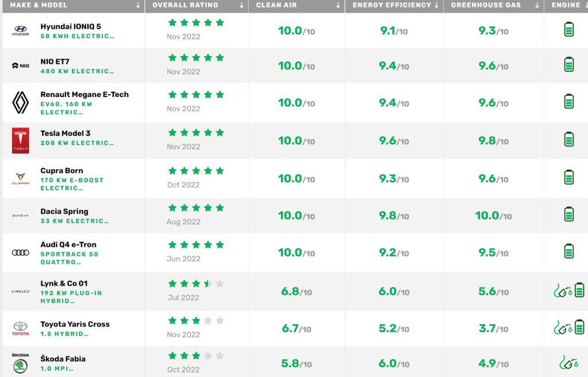This screenshot has width=588, height=377.
Task: Click the Lynk & Co 01 star rating
Action: pos(196,283)
